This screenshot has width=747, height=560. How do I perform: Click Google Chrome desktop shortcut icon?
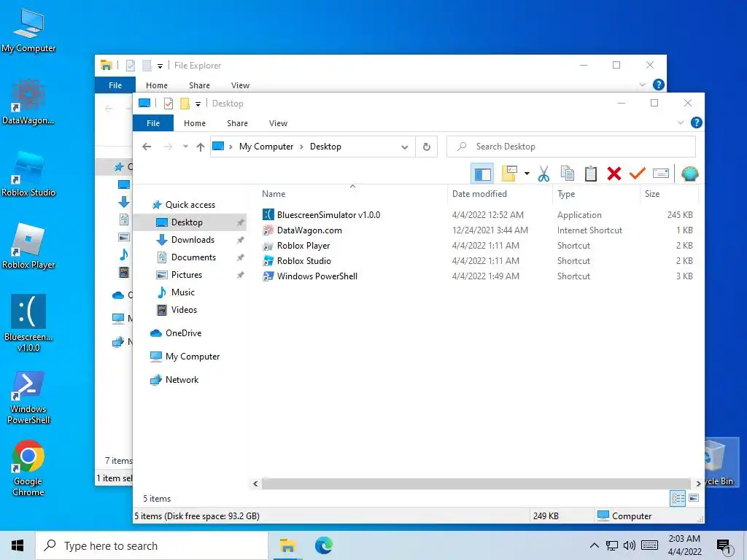(x=28, y=467)
